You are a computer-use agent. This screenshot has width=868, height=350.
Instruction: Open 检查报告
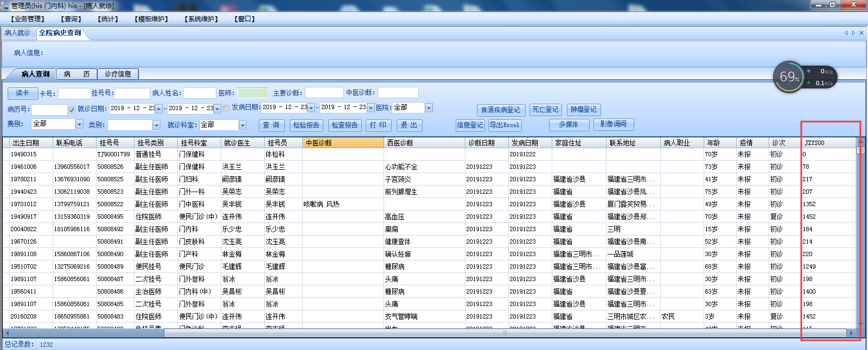click(345, 125)
